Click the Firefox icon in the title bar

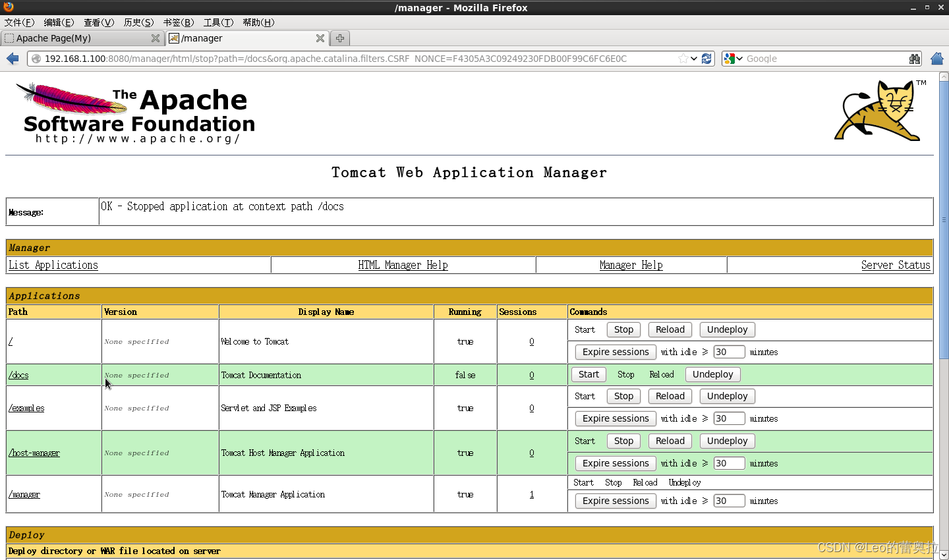[8, 7]
